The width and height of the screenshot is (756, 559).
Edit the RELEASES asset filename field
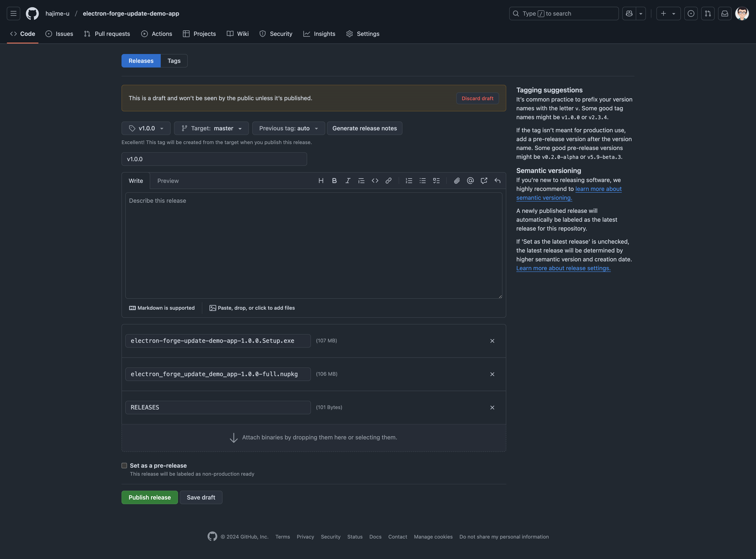(x=218, y=407)
